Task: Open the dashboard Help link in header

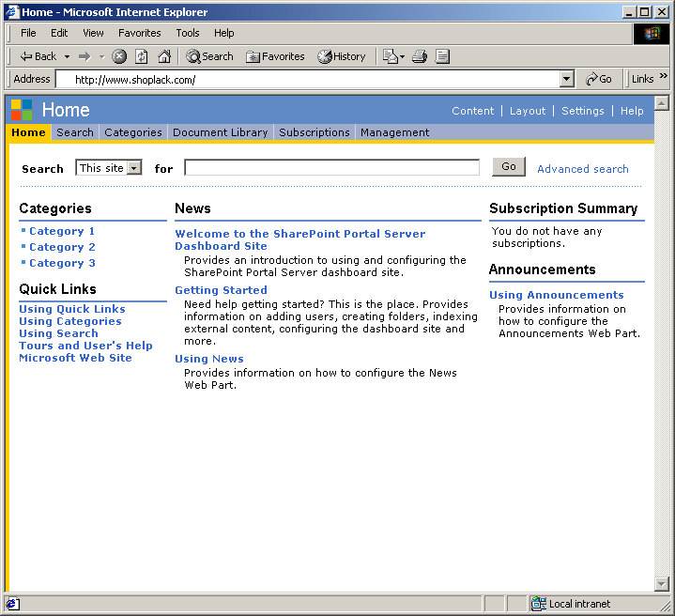Action: pyautogui.click(x=632, y=111)
